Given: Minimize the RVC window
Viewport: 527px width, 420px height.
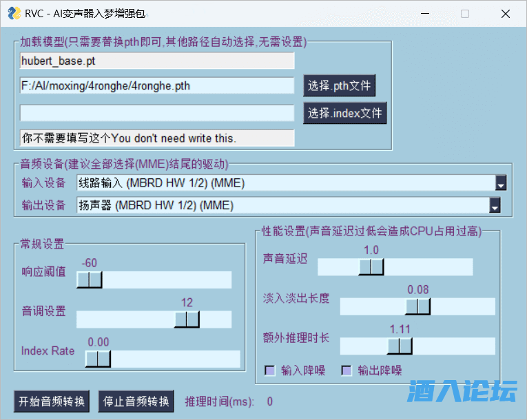Looking at the screenshot, I should 425,14.
